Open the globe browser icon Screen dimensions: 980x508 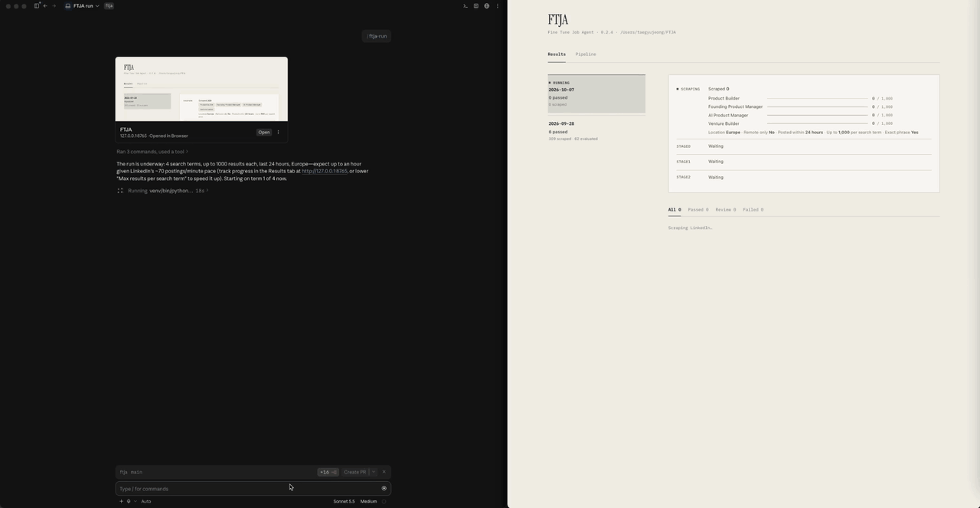[487, 5]
